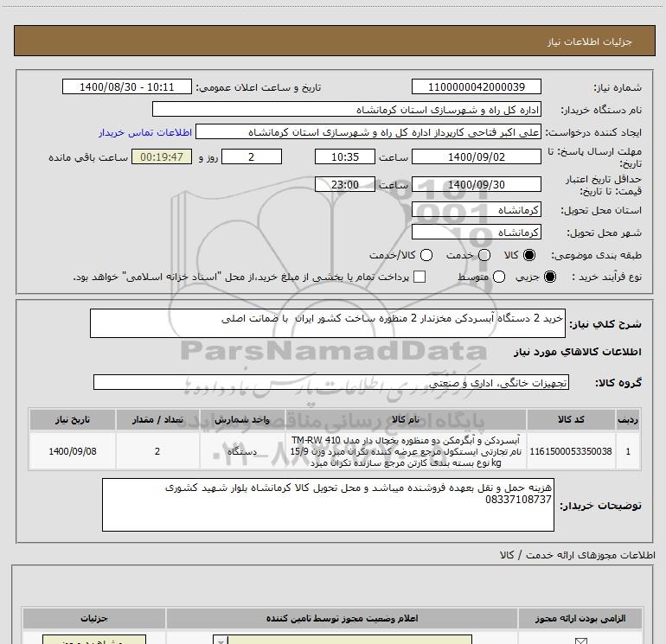Click the دستگاه unit cell
The width and height of the screenshot is (666, 644).
tap(242, 451)
